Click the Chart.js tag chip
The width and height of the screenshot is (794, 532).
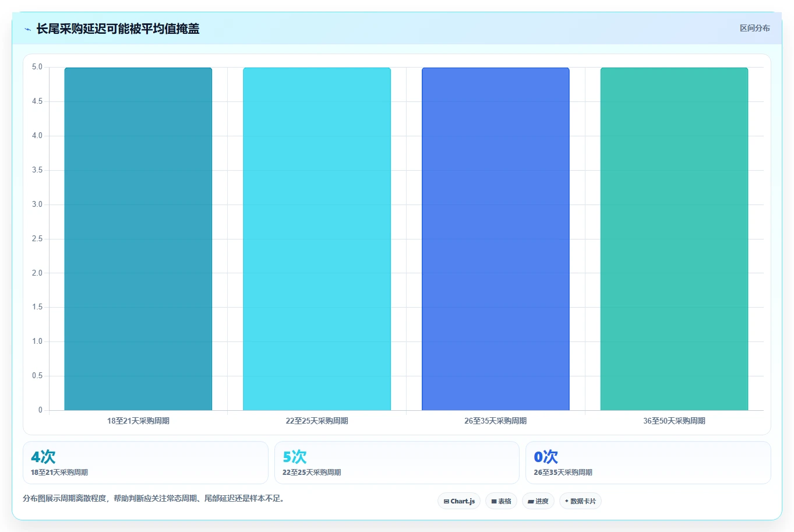459,501
